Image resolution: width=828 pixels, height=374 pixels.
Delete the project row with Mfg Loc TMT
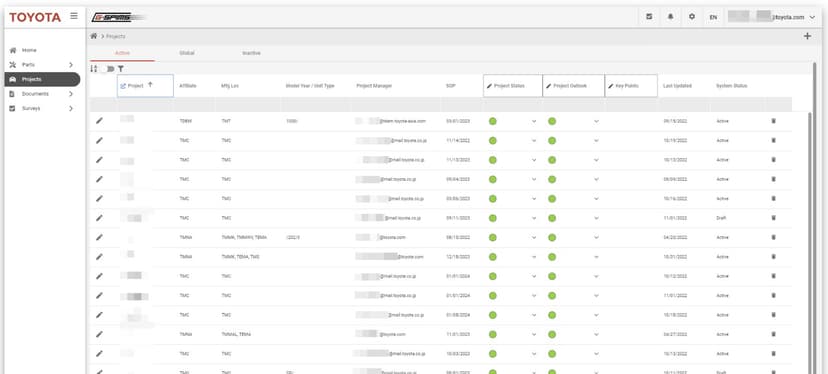point(774,121)
